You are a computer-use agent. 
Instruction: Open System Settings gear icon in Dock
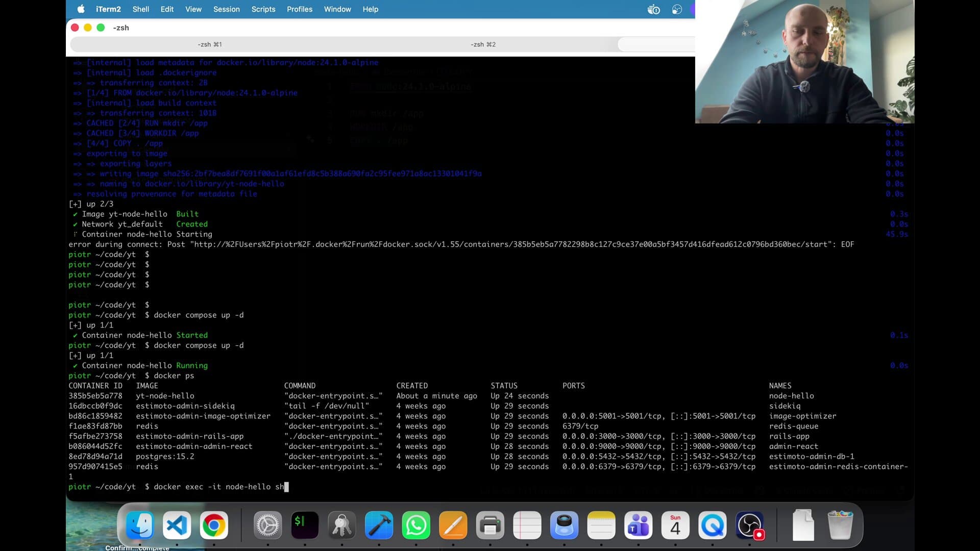[x=268, y=525]
